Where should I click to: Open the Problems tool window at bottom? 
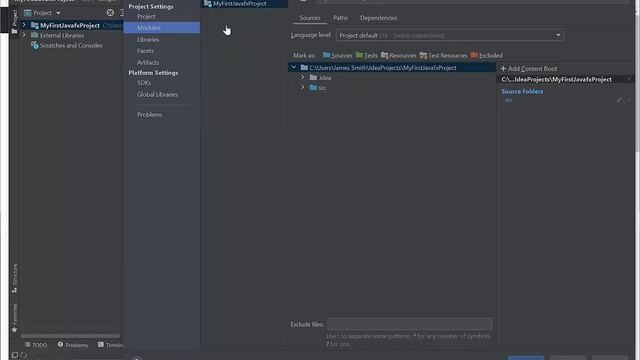pos(73,345)
